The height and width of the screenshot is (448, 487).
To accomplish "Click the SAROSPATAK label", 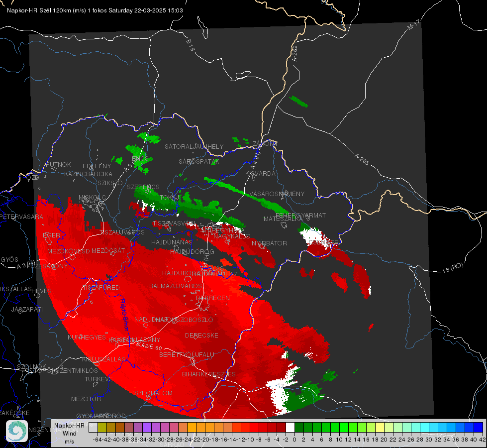I will click(199, 161).
